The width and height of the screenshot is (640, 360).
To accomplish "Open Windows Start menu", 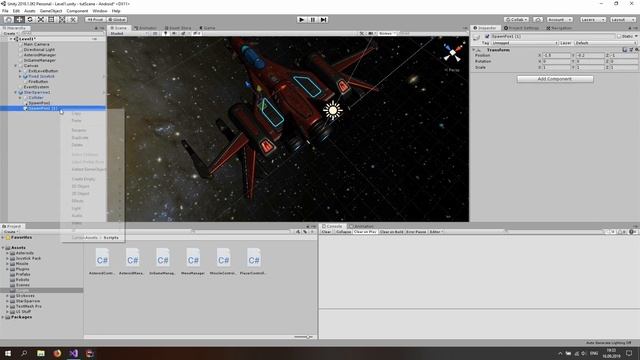I will pos(8,353).
